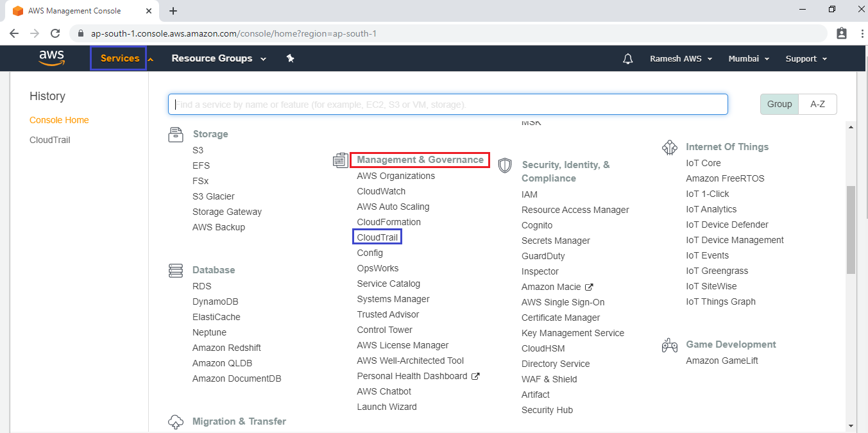Open DynamoDB
This screenshot has height=433, width=868.
(215, 301)
